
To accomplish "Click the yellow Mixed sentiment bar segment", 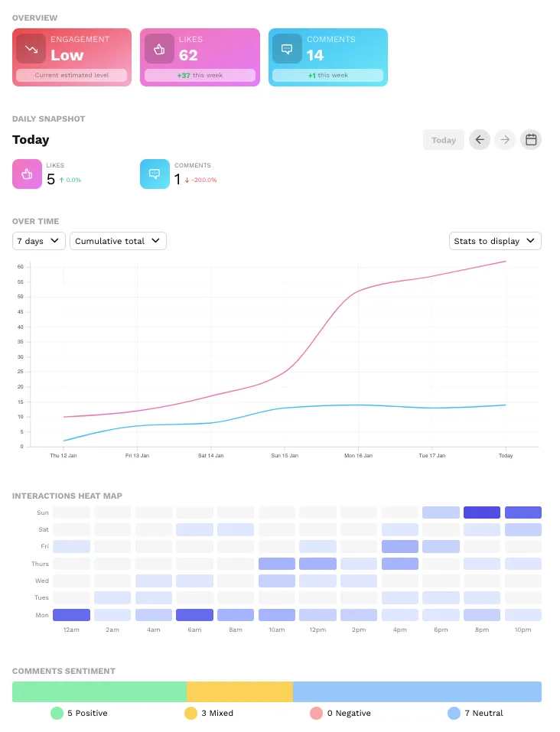I will pos(239,691).
